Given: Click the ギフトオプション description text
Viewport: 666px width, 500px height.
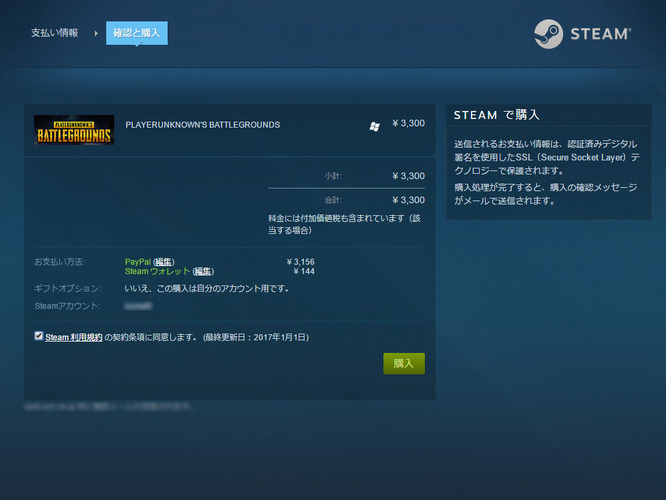Looking at the screenshot, I should tap(207, 288).
